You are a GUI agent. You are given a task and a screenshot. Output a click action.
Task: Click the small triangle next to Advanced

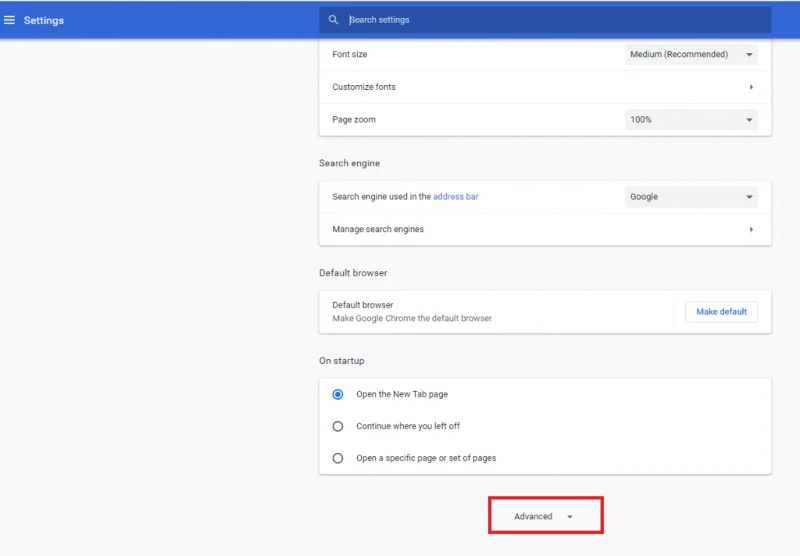pos(570,517)
